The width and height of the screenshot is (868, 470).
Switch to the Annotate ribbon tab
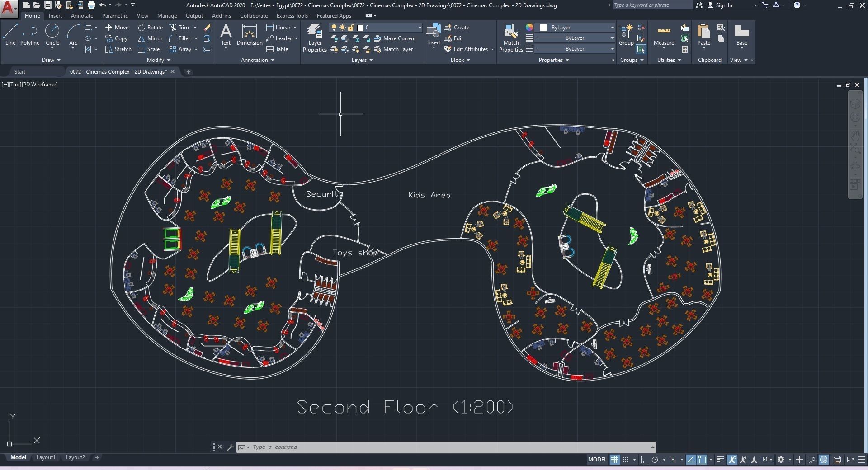82,16
